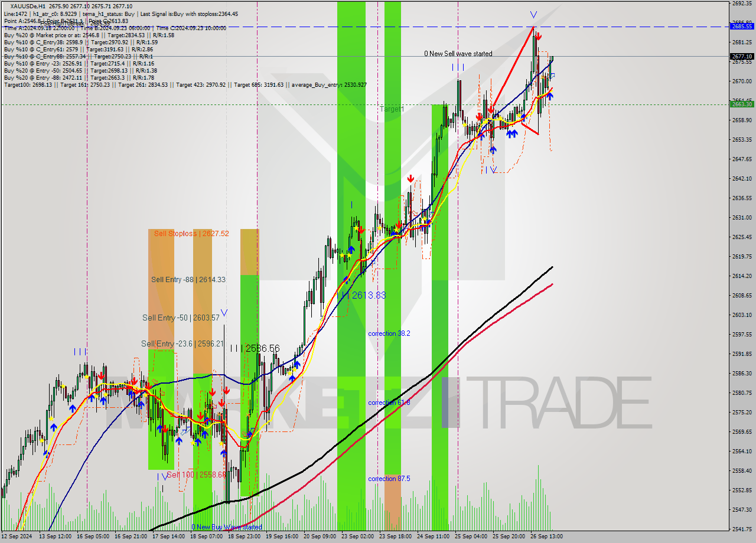
Task: Select the 'correction 61.8' label
Action: point(389,403)
